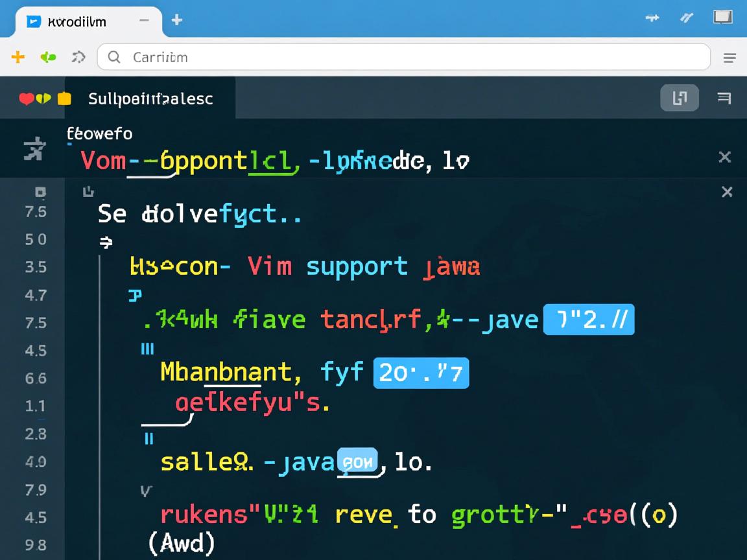Click the text alignment icon at top right
This screenshot has width=747, height=560.
pyautogui.click(x=724, y=97)
